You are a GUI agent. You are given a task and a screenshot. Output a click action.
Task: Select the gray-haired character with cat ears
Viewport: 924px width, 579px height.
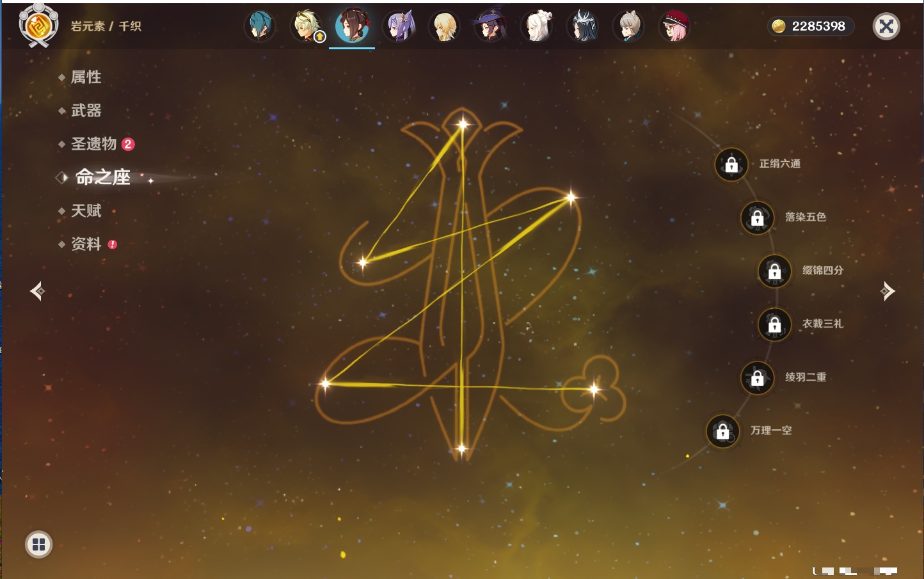[x=628, y=26]
